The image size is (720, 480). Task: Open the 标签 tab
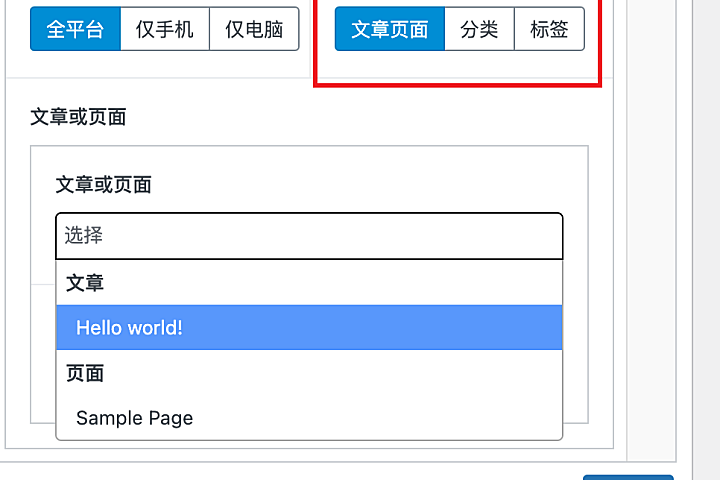(549, 29)
